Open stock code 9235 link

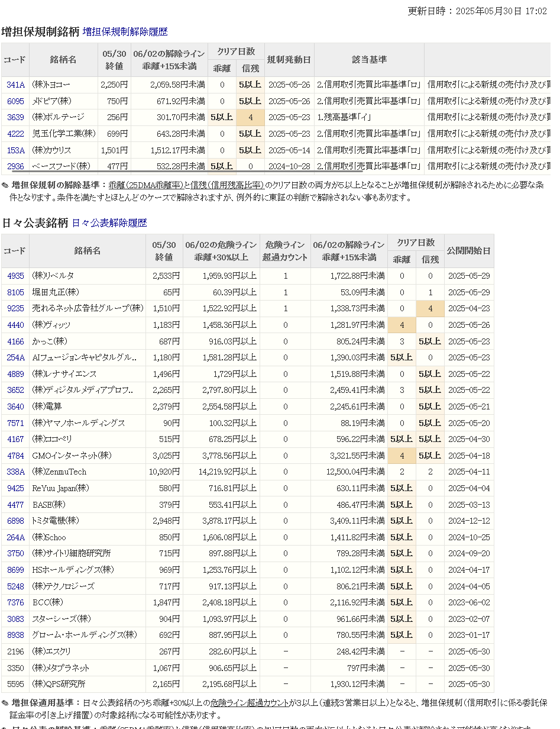tap(15, 309)
